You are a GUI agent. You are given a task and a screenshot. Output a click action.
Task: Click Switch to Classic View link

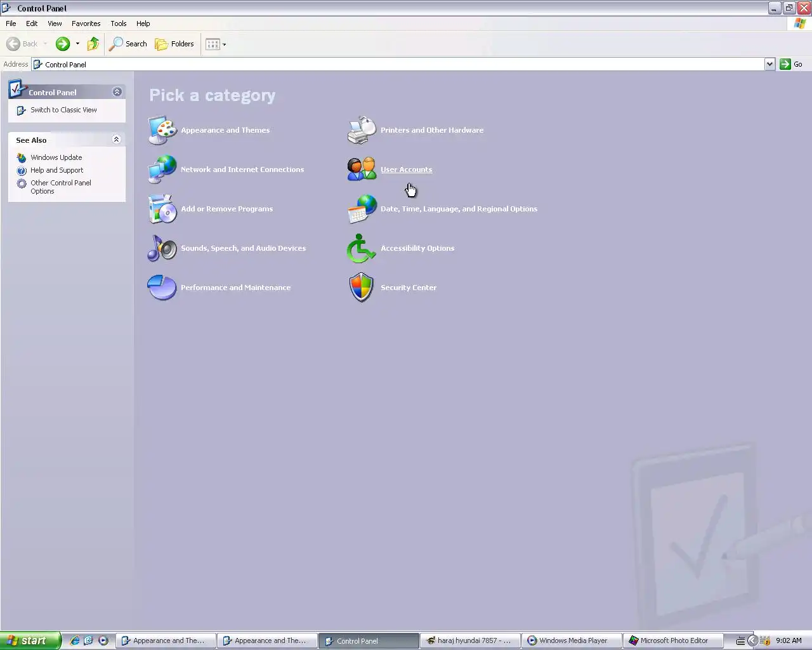coord(63,110)
